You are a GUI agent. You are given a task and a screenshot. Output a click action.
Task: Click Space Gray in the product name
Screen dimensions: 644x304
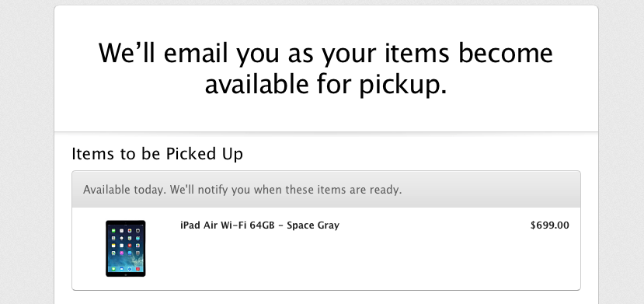pos(313,225)
